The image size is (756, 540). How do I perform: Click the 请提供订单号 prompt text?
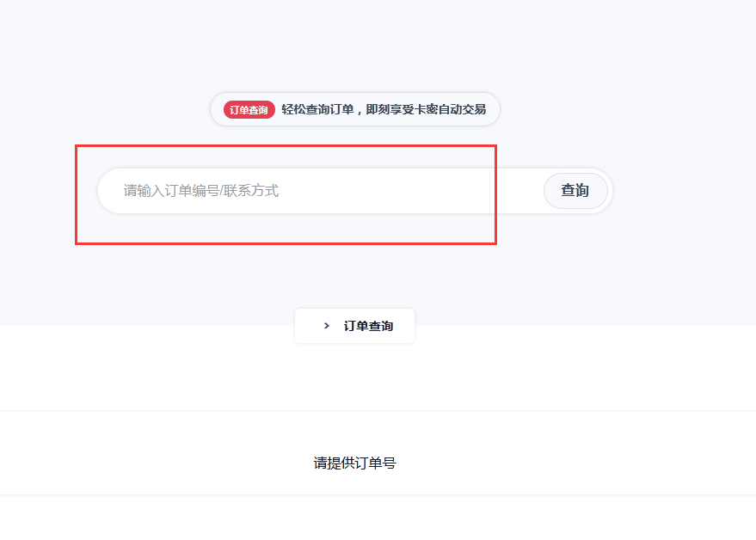pyautogui.click(x=354, y=463)
